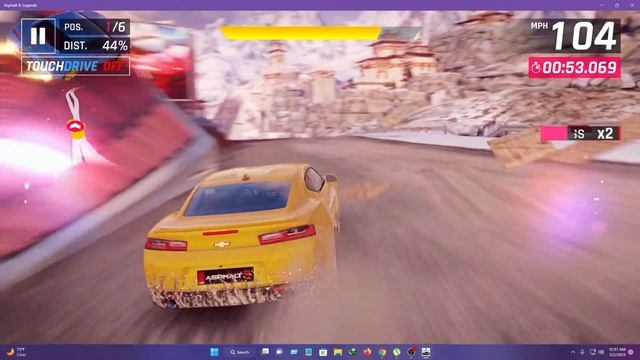
Task: Open notification center icon in the tray
Action: click(x=631, y=352)
